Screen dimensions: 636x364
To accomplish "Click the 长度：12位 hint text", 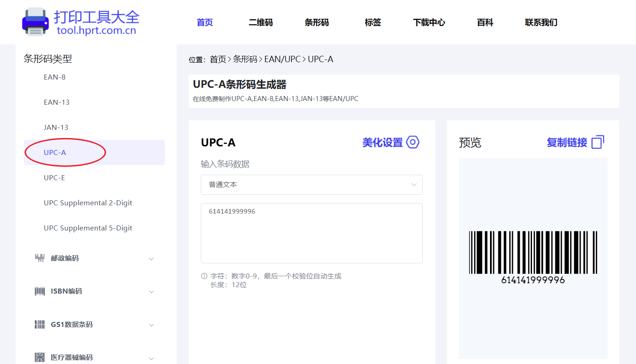I will click(228, 285).
